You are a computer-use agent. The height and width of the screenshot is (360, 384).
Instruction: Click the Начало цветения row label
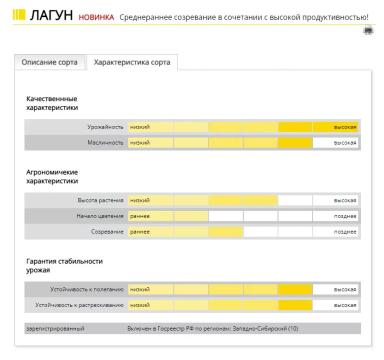(100, 216)
